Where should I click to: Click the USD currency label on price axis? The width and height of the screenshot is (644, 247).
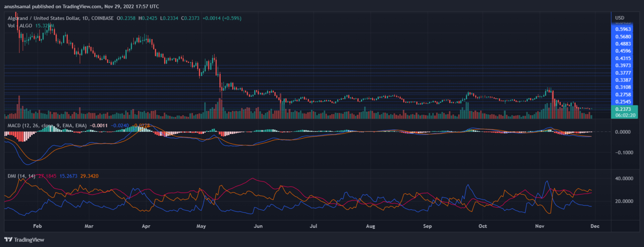tap(619, 18)
